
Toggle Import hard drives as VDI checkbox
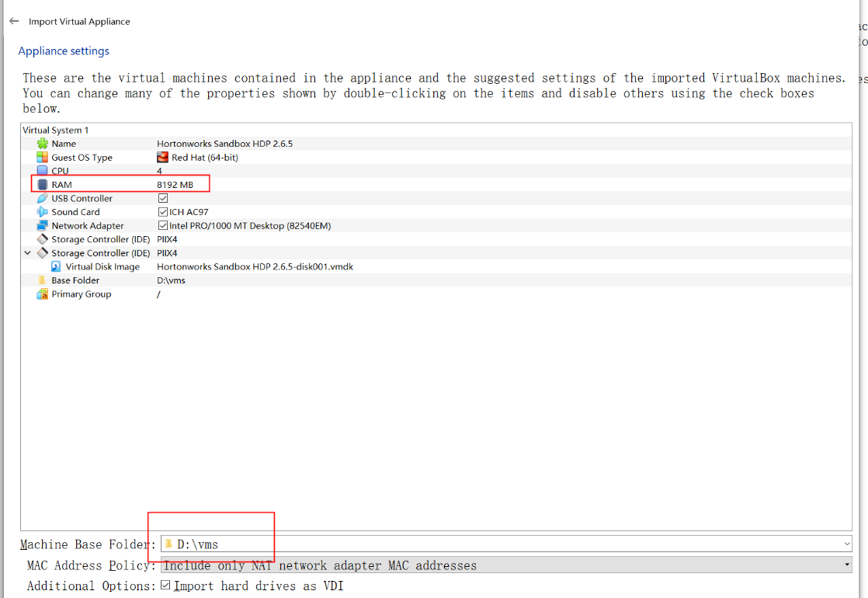pyautogui.click(x=165, y=586)
